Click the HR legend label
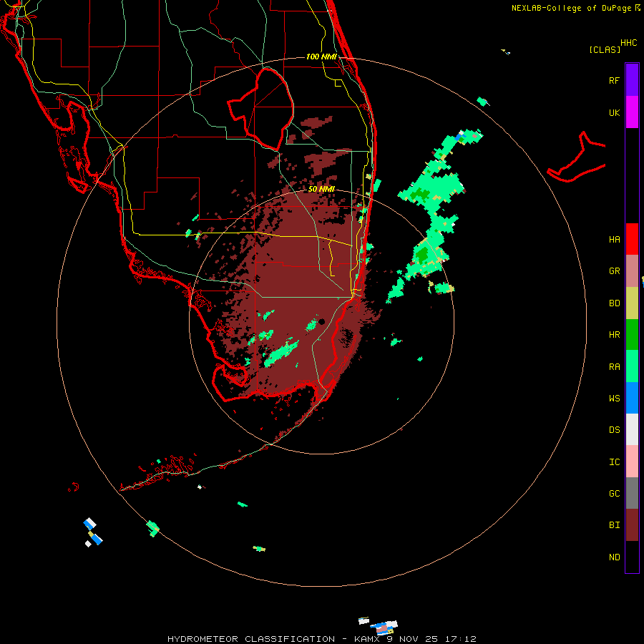The width and height of the screenshot is (644, 644). [x=614, y=335]
